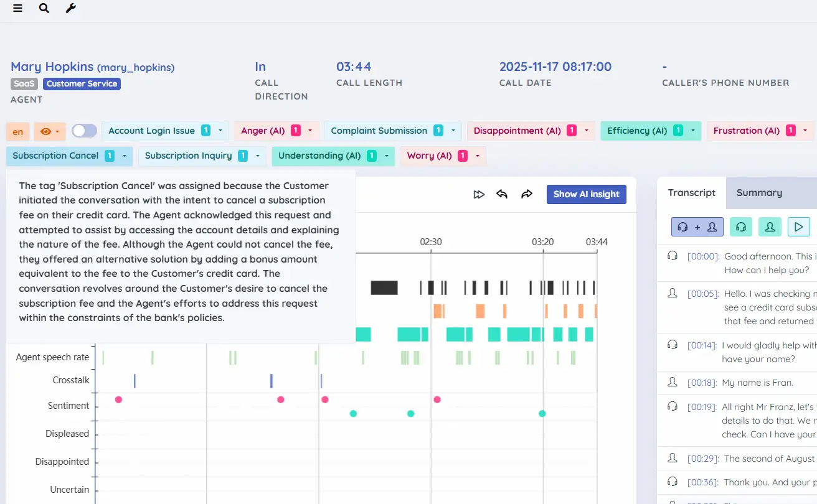
Task: Expand Anger (AI) tag dropdown
Action: 310,131
